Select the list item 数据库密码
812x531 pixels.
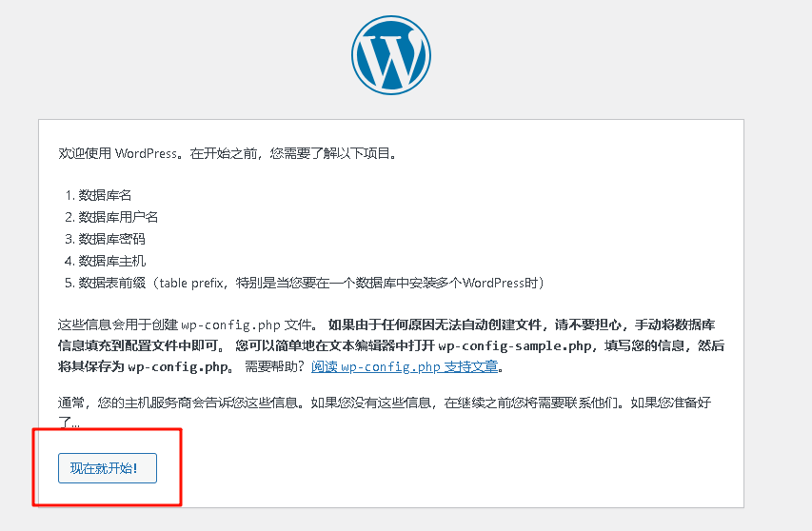click(112, 239)
